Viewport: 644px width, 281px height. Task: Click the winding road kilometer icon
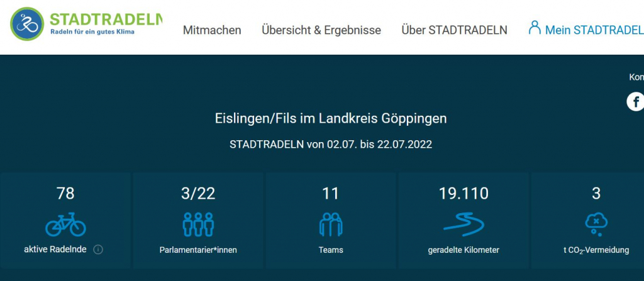[x=464, y=223]
